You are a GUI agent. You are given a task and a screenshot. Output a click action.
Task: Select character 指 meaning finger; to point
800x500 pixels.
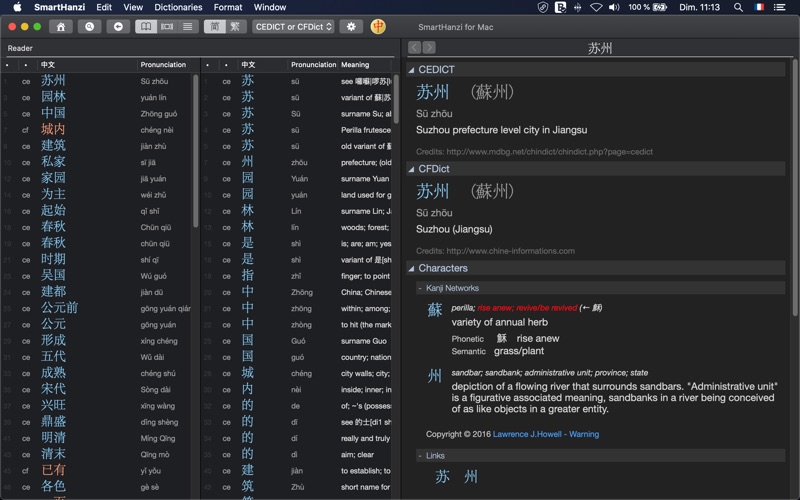click(247, 276)
